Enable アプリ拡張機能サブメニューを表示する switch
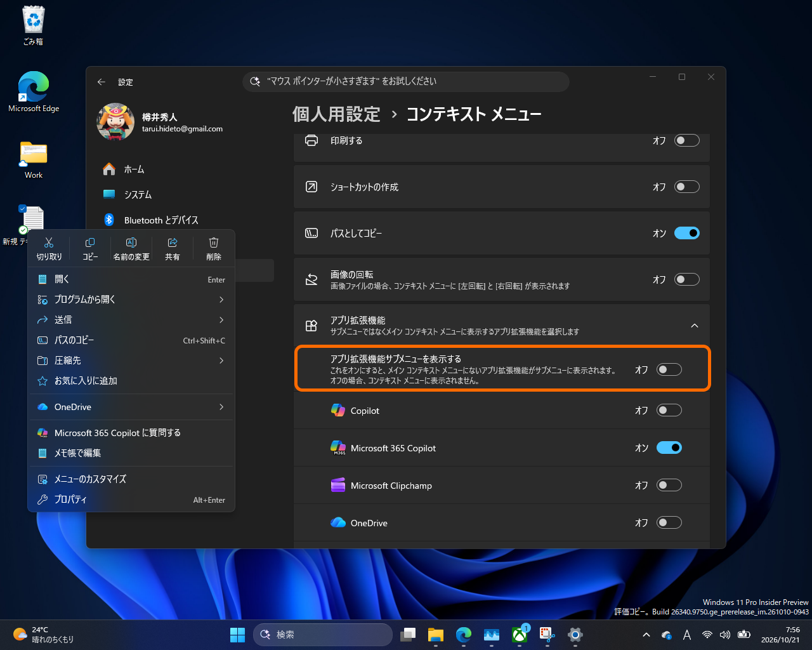The width and height of the screenshot is (812, 650). click(x=669, y=369)
